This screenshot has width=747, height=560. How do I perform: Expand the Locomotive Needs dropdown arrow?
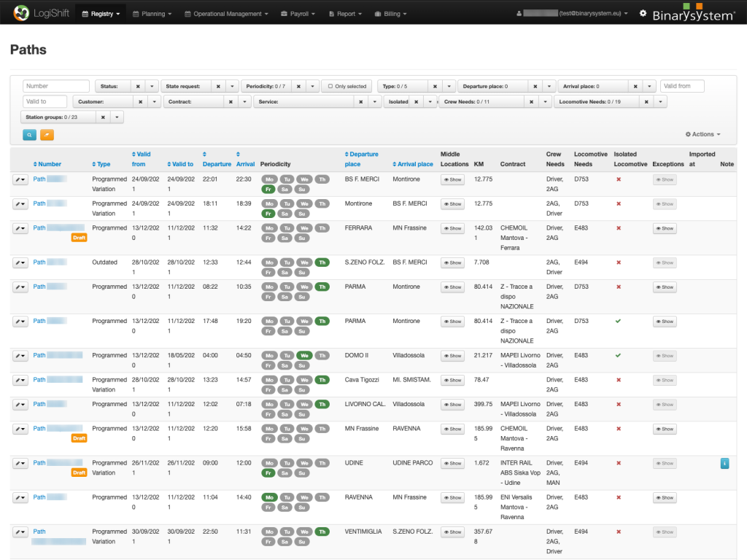pyautogui.click(x=660, y=101)
